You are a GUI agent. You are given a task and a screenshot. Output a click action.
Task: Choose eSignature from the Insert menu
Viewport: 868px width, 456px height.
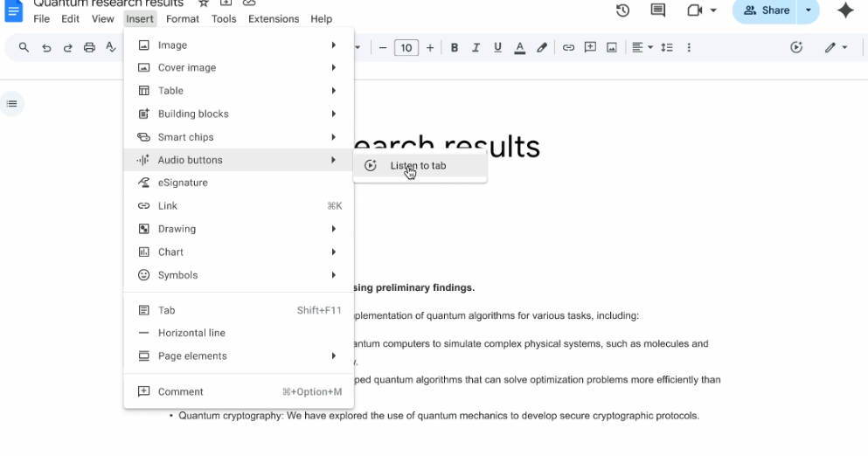[183, 183]
